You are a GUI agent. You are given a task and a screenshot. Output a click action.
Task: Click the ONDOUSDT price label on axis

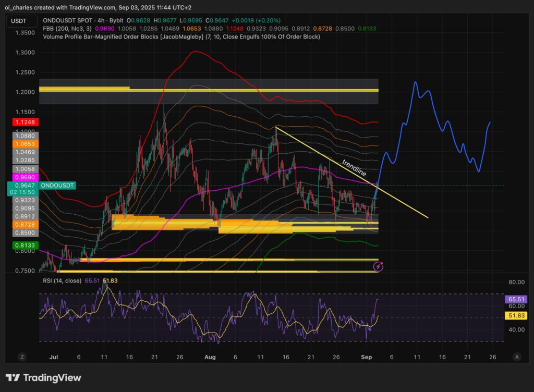[58, 185]
